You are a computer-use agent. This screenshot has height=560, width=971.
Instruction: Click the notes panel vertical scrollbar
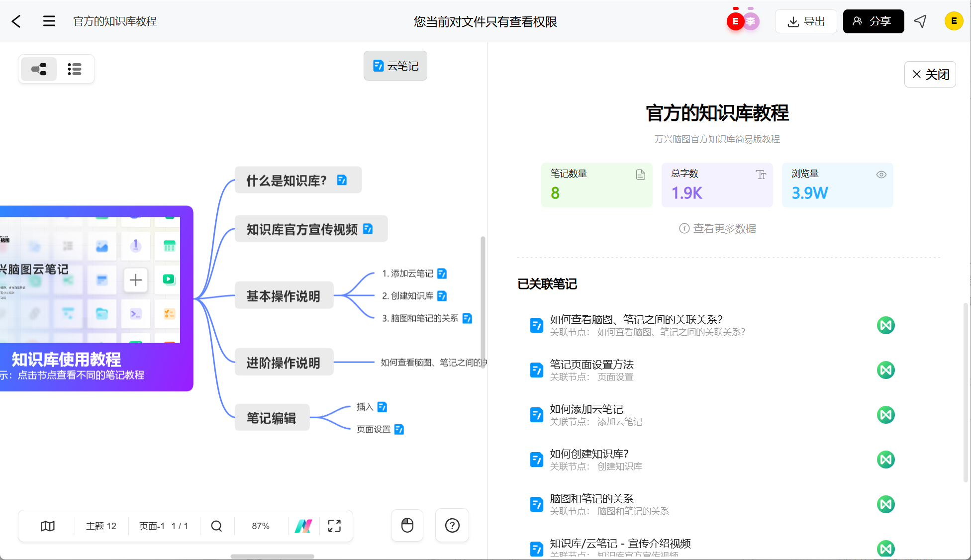[966, 393]
